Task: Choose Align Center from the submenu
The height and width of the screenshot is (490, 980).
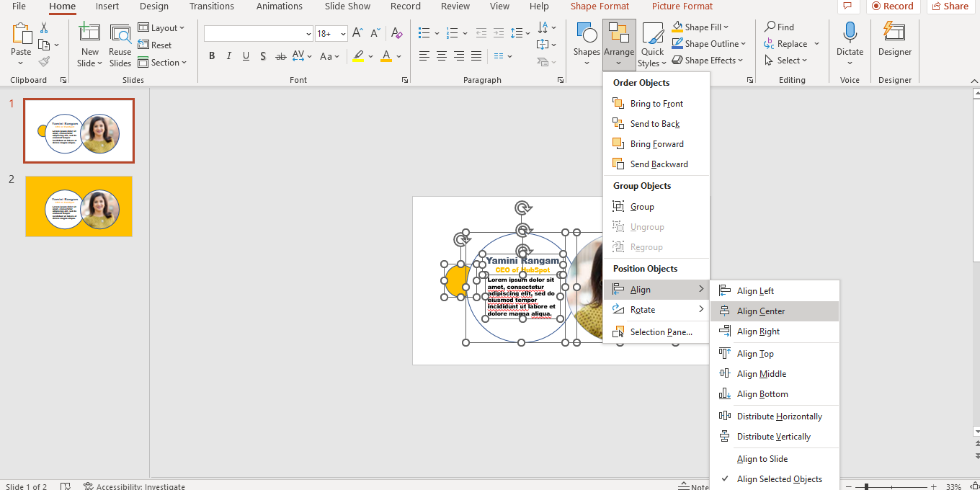Action: (760, 311)
